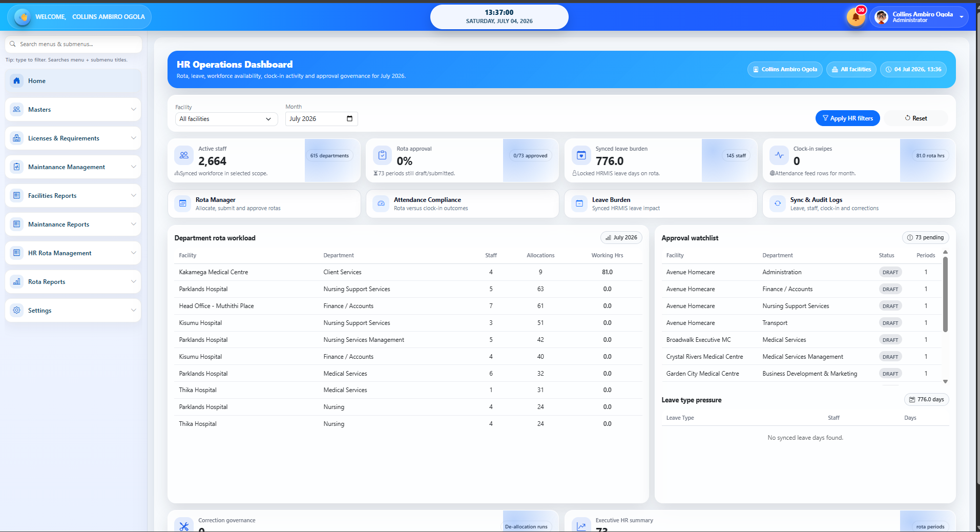This screenshot has height=532, width=980.
Task: Expand the HR Rota Management chevron
Action: [133, 253]
